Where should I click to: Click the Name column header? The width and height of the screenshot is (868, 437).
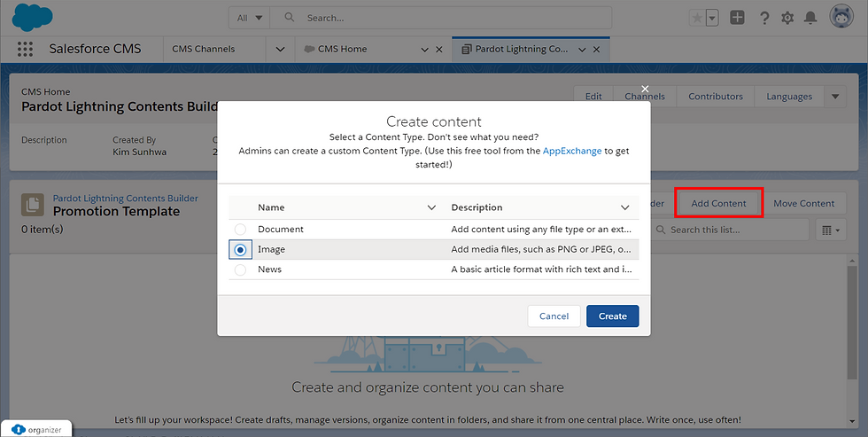(x=271, y=207)
